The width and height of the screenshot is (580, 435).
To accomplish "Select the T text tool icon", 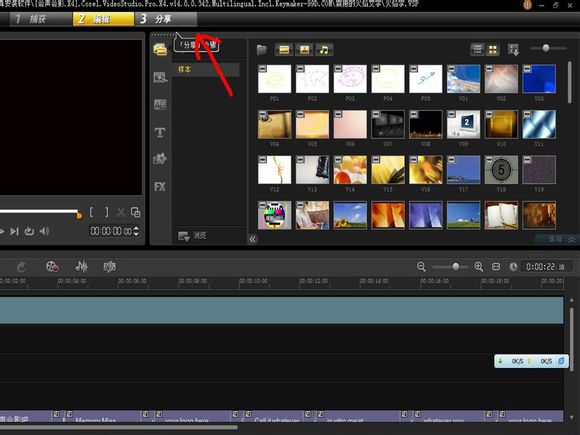I will point(160,132).
